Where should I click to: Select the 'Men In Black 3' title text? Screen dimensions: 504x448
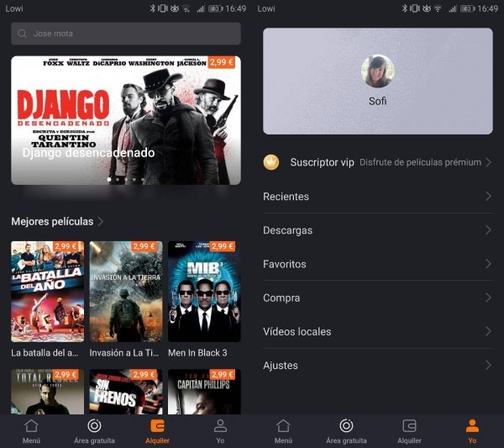197,353
